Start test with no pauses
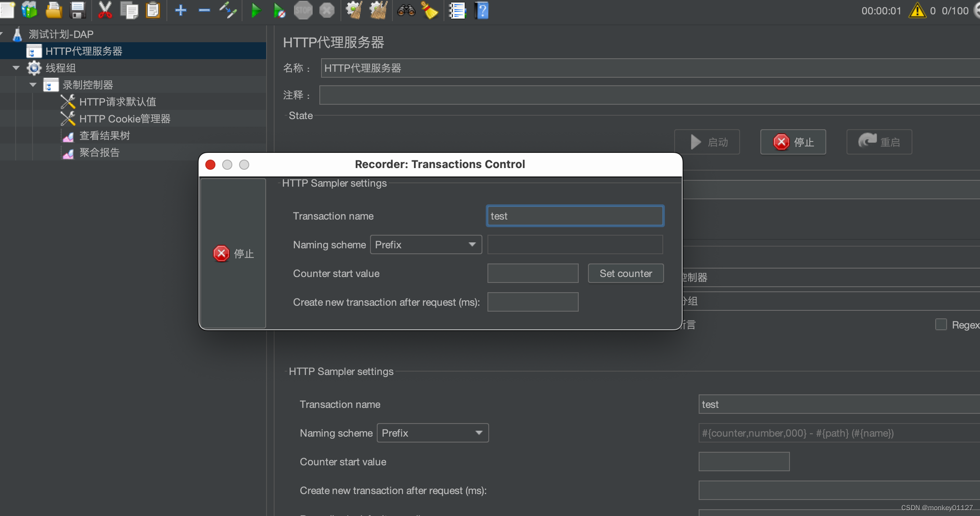 click(x=279, y=10)
